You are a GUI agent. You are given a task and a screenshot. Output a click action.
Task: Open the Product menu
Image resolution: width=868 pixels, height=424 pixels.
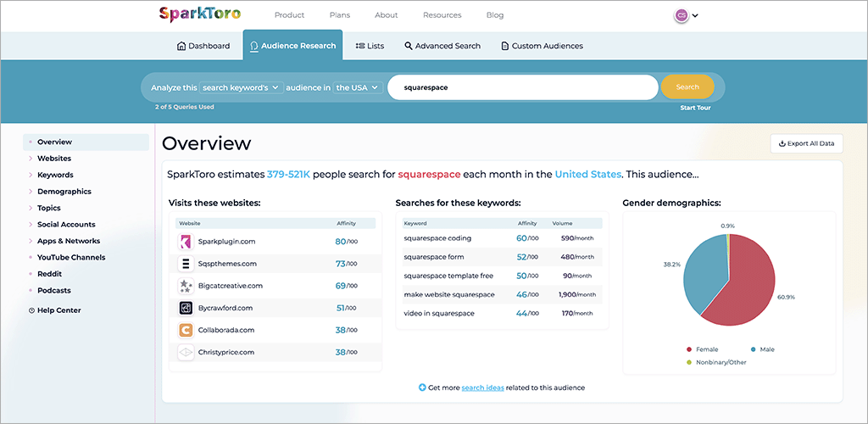pos(290,15)
